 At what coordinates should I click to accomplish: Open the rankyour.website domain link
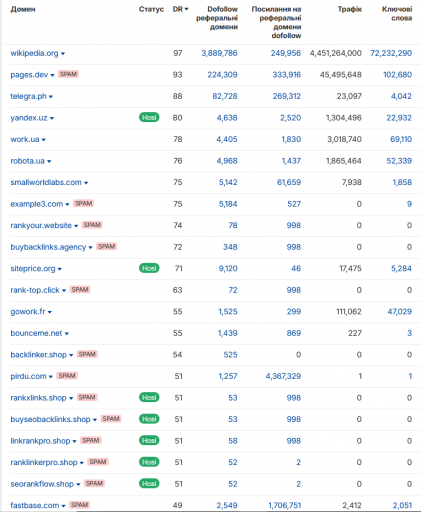(41, 226)
